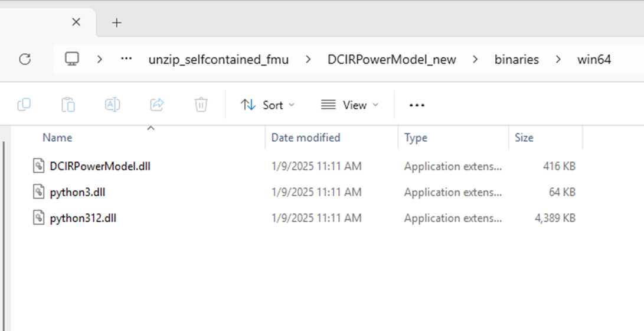Select the DCIRPowerModel.dll file
Screen dimensions: 644x331
click(x=100, y=167)
